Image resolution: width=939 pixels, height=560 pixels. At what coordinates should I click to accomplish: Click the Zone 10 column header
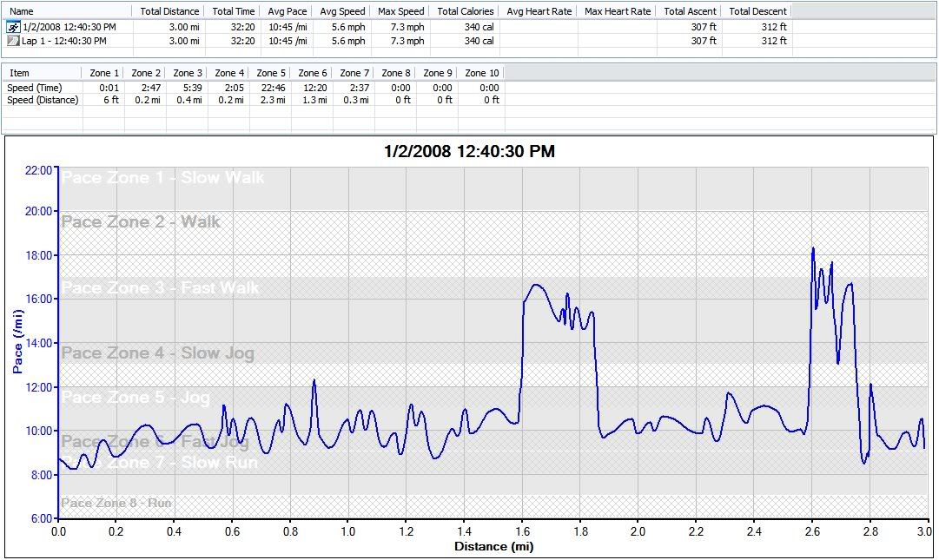tap(482, 73)
